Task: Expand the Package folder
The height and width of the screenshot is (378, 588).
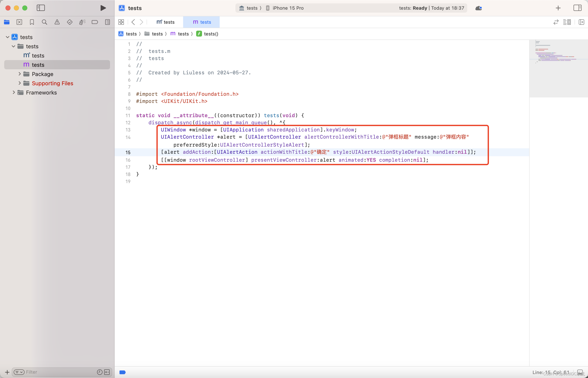Action: click(20, 74)
